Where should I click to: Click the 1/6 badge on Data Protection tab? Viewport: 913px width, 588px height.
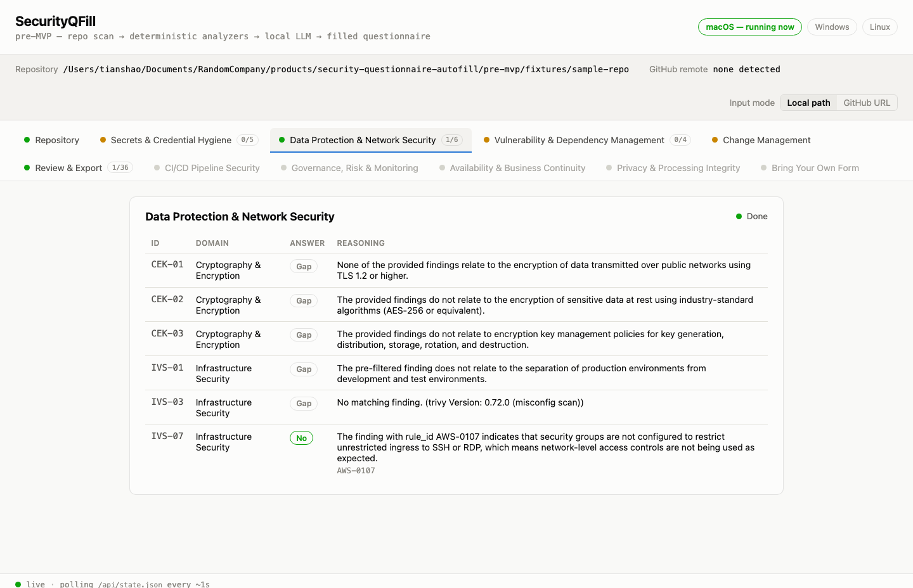tap(452, 140)
